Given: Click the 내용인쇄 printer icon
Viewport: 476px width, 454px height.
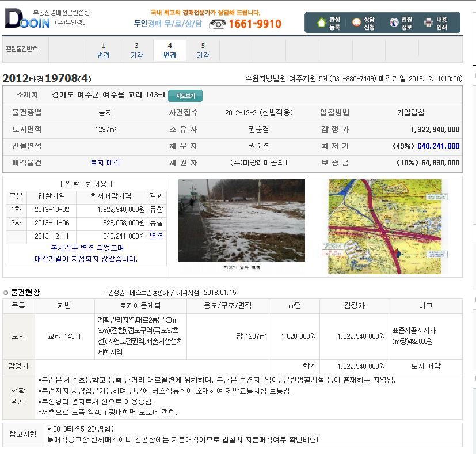Looking at the screenshot, I should pos(428,23).
